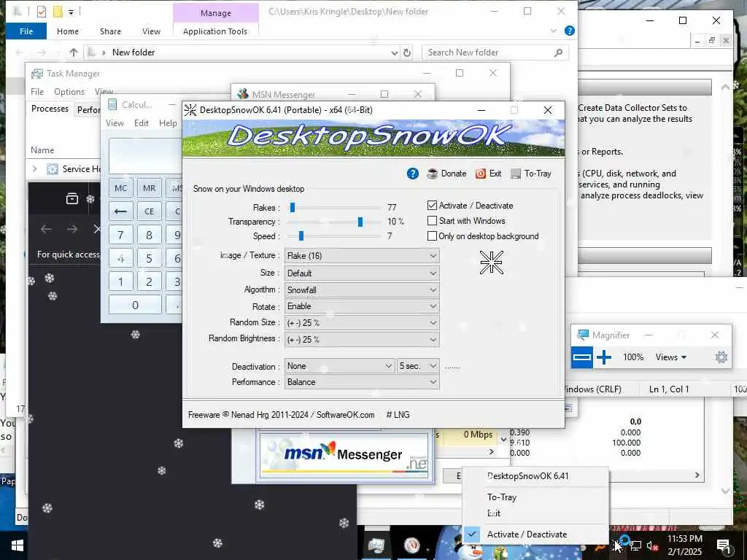Viewport: 747px width, 560px height.
Task: Open the Random Brightness dropdown
Action: click(x=362, y=340)
